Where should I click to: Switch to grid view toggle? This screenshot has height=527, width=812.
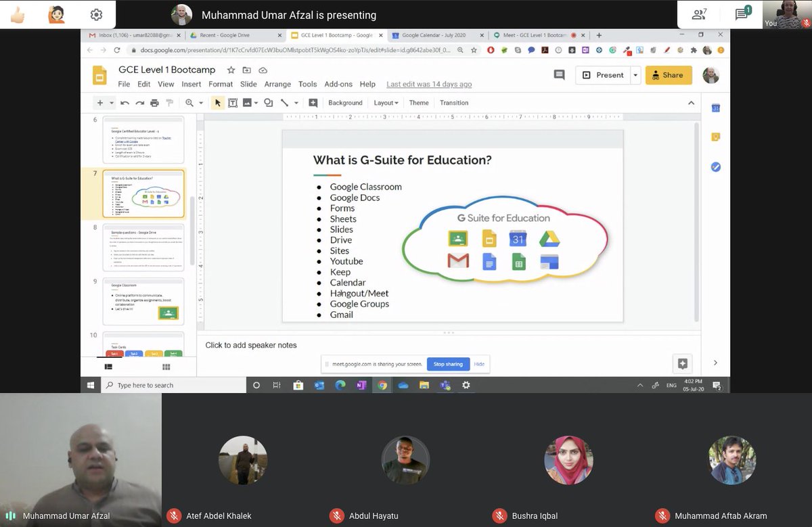coord(166,367)
